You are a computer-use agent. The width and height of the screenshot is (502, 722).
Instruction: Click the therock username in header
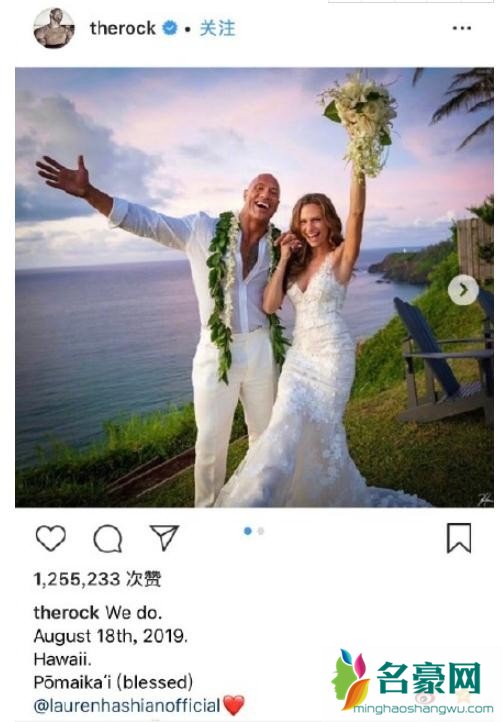coord(123,28)
